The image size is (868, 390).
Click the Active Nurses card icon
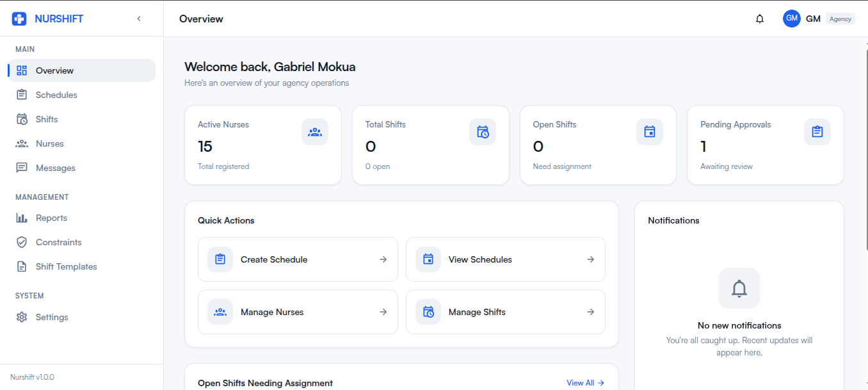tap(314, 132)
